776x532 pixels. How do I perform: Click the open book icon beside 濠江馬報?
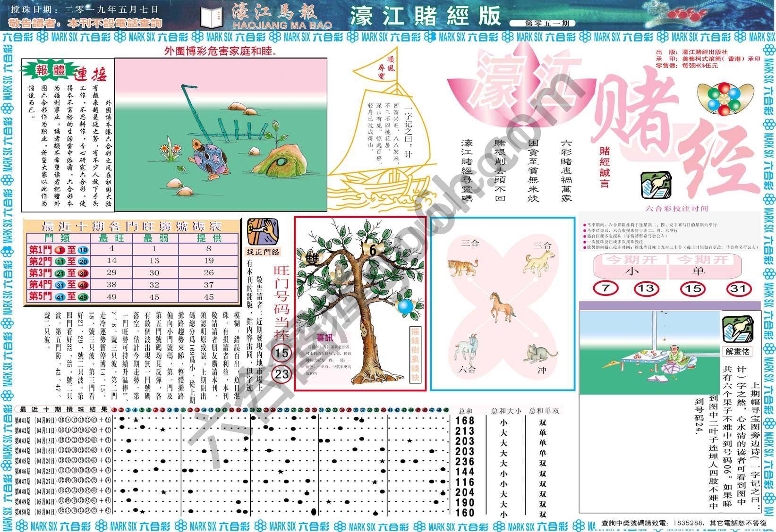211,17
